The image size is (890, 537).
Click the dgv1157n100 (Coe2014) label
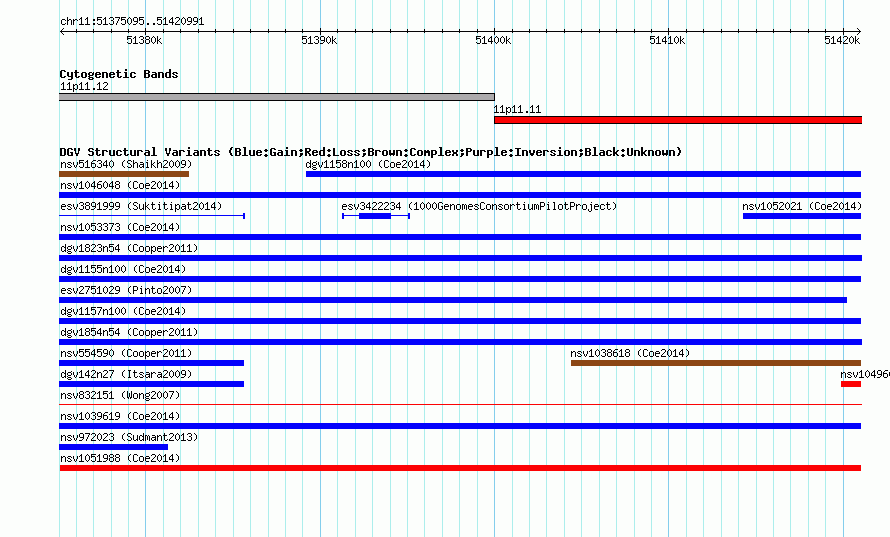pos(123,311)
